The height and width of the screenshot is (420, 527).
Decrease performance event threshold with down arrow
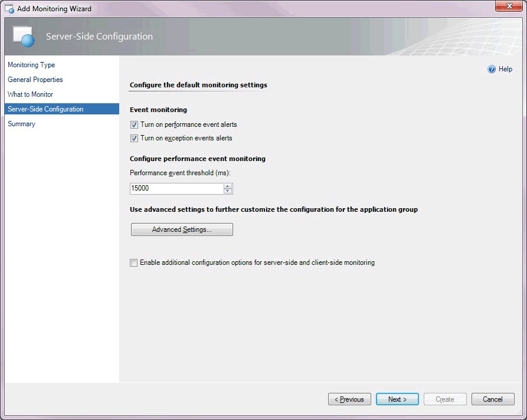228,191
